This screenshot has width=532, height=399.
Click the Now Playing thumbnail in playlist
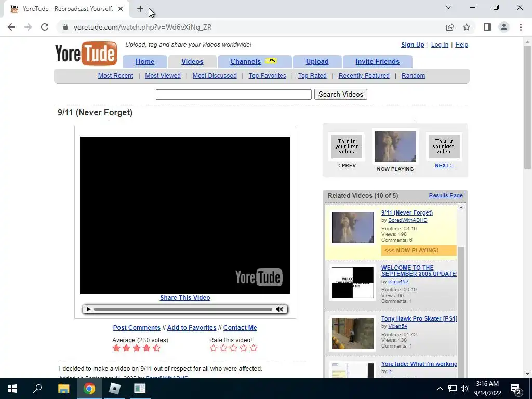pyautogui.click(x=395, y=147)
